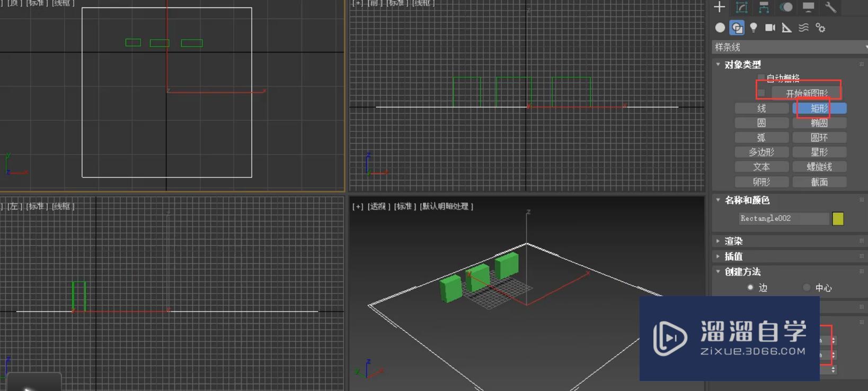Open the Display panel tab
Screen dimensions: 868x391
808,7
